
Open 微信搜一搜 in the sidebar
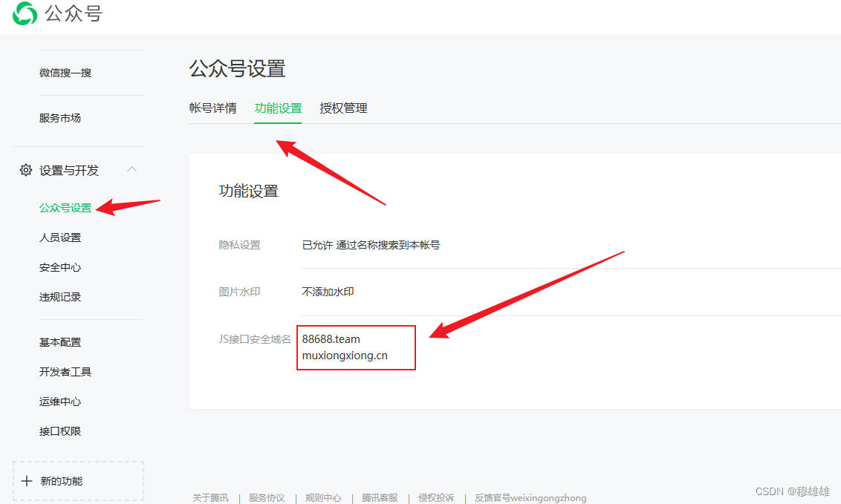coord(65,73)
